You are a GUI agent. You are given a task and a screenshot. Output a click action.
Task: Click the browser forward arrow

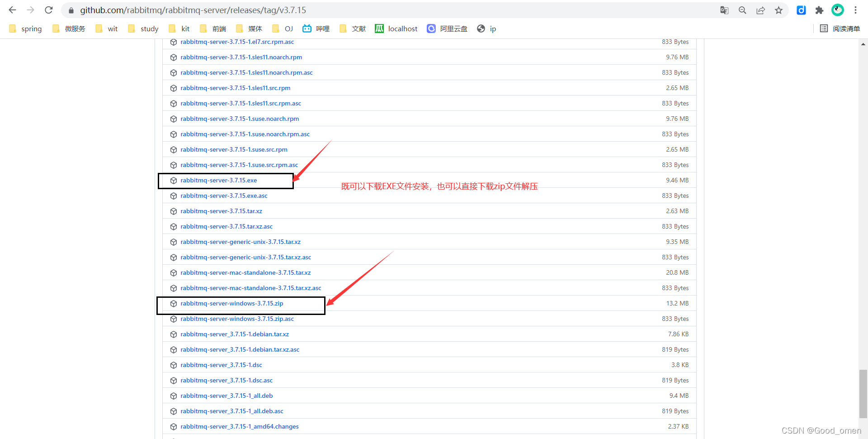(x=30, y=10)
